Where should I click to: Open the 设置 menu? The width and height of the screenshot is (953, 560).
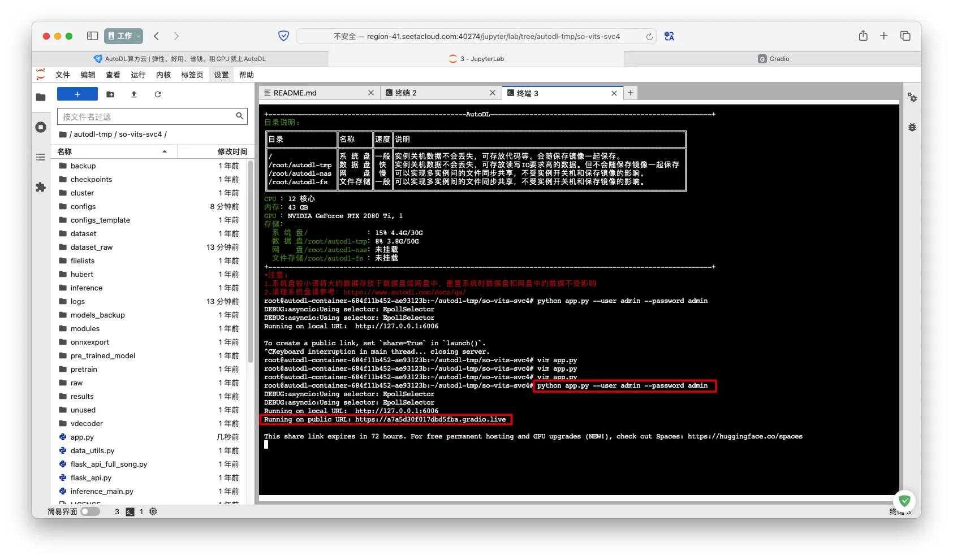tap(221, 75)
